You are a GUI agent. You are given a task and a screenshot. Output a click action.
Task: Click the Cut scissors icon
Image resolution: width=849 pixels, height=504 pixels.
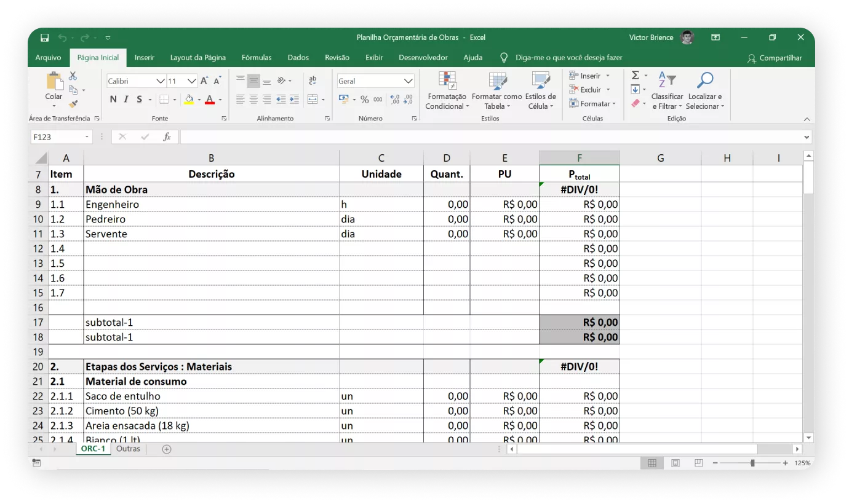(x=73, y=76)
